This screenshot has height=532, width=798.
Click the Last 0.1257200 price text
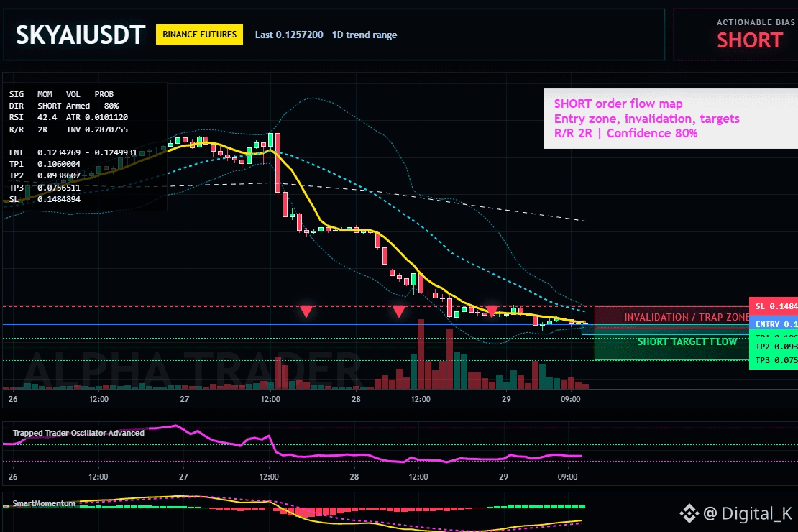tap(289, 35)
